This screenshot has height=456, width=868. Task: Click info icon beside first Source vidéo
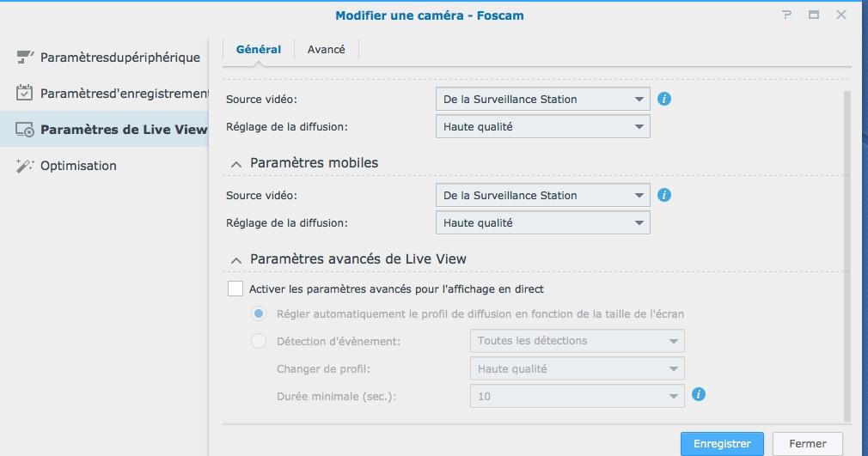[664, 99]
